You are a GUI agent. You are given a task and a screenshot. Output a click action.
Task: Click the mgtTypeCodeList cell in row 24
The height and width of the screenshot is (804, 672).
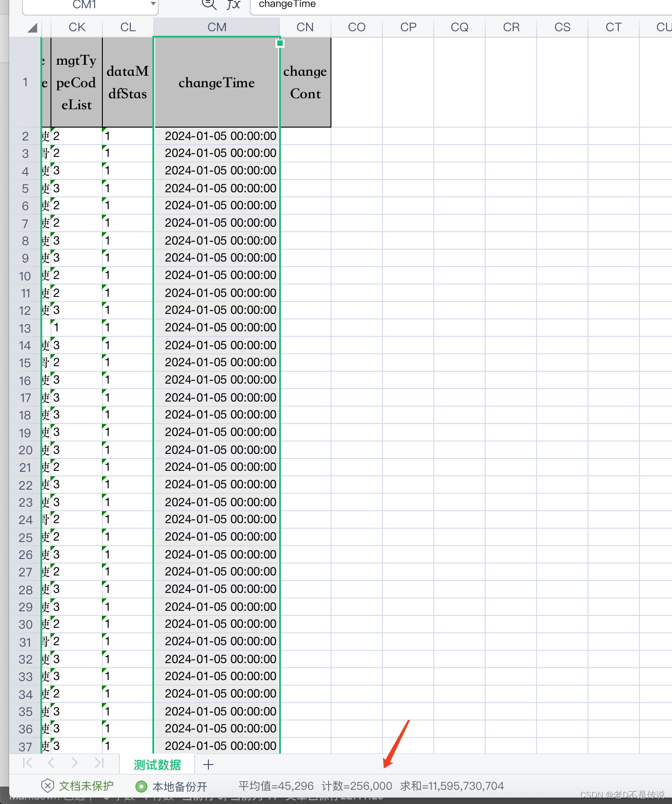77,519
